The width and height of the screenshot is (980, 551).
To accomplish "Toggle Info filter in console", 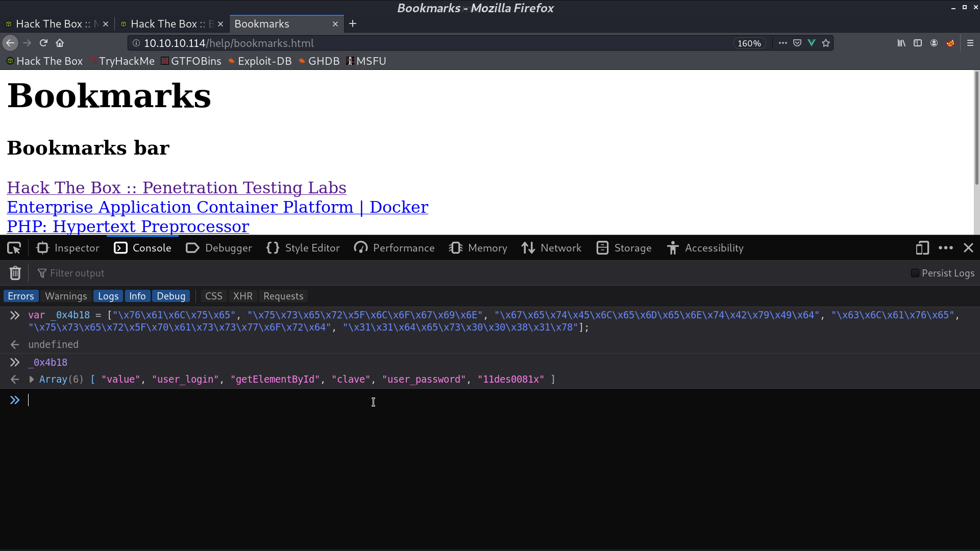I will coord(137,296).
